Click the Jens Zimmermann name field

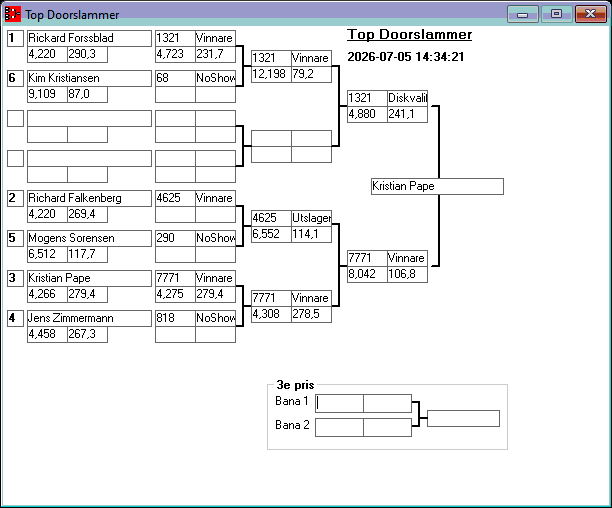(x=89, y=318)
